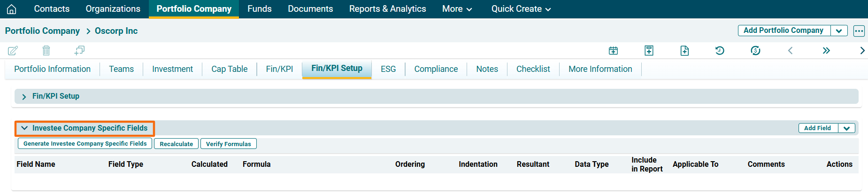This screenshot has height=195, width=868.
Task: Switch to the Cap Table tab
Action: click(229, 69)
